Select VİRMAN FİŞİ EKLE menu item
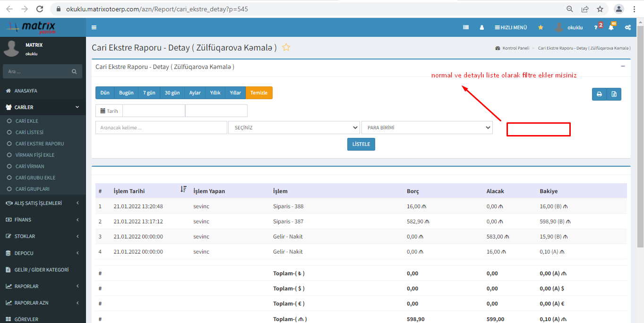 pos(35,155)
